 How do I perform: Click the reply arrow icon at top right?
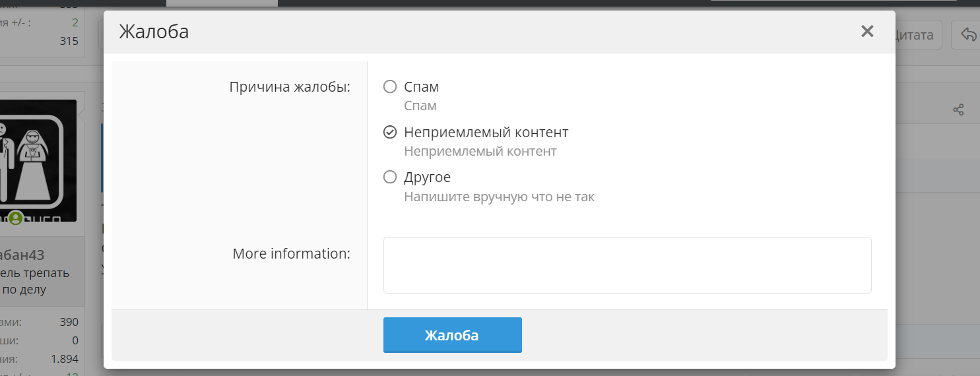pyautogui.click(x=968, y=34)
